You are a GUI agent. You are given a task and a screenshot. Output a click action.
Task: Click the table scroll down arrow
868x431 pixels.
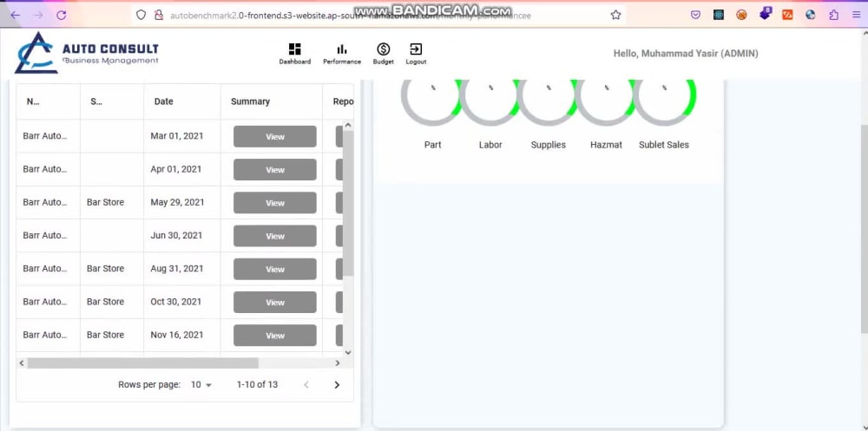pos(348,352)
